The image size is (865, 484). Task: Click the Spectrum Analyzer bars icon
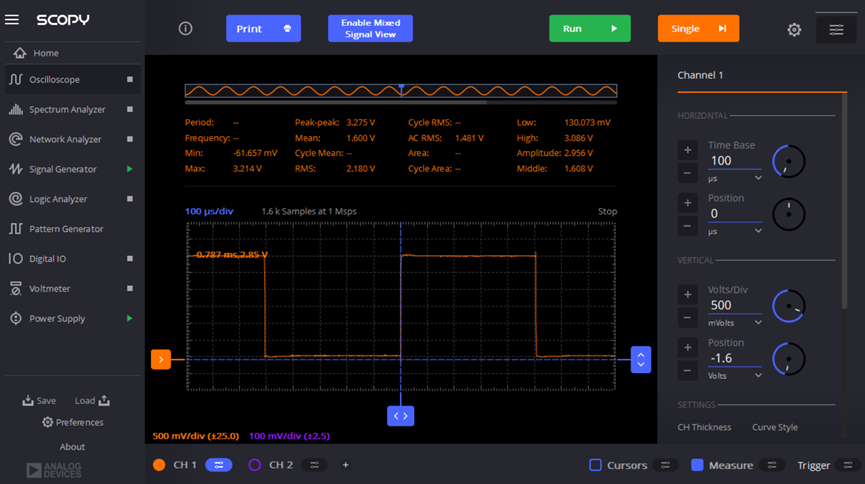click(x=16, y=109)
